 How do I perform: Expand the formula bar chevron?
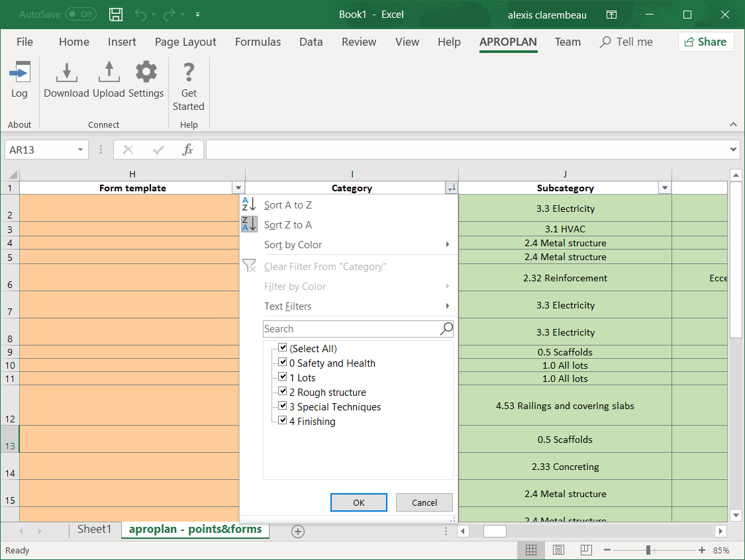[733, 150]
